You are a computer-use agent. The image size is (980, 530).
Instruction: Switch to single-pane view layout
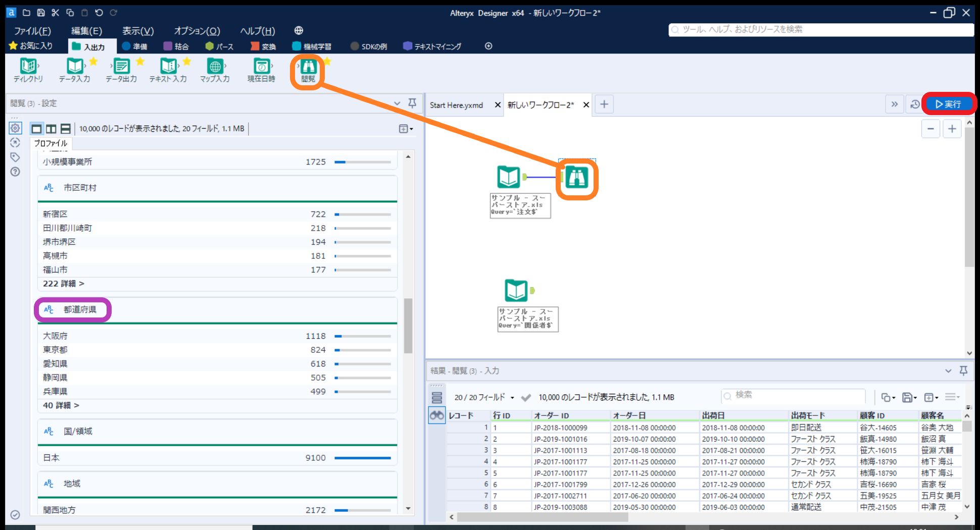[36, 129]
